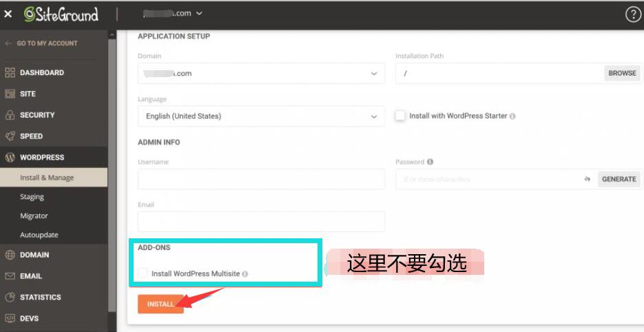Click the Speed rocket icon
Viewport: 644px width, 332px height.
(10, 136)
